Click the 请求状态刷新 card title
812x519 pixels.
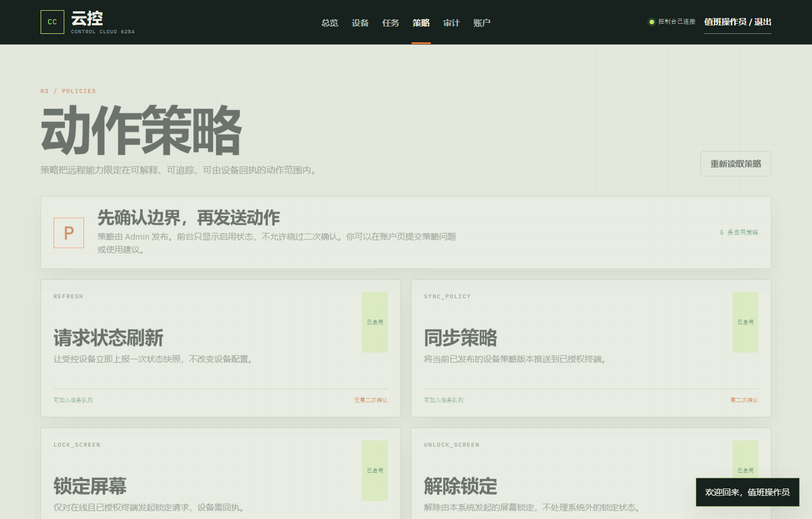coord(108,338)
